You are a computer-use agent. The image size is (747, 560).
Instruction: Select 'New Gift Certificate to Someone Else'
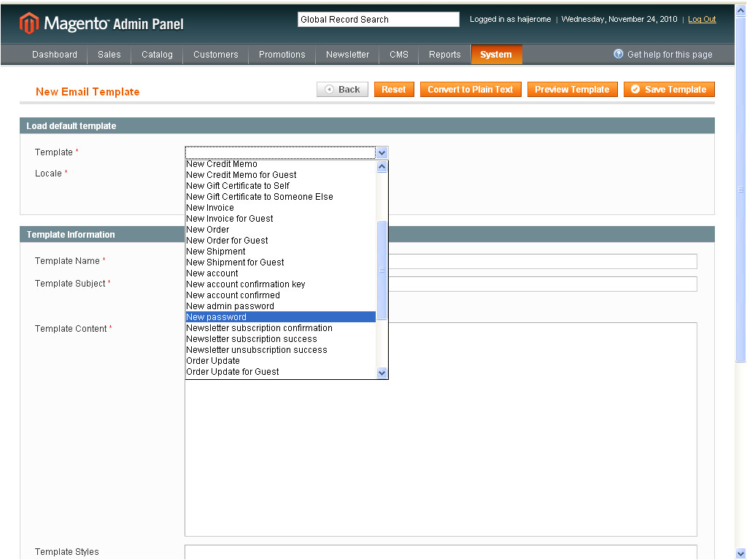coord(281,197)
